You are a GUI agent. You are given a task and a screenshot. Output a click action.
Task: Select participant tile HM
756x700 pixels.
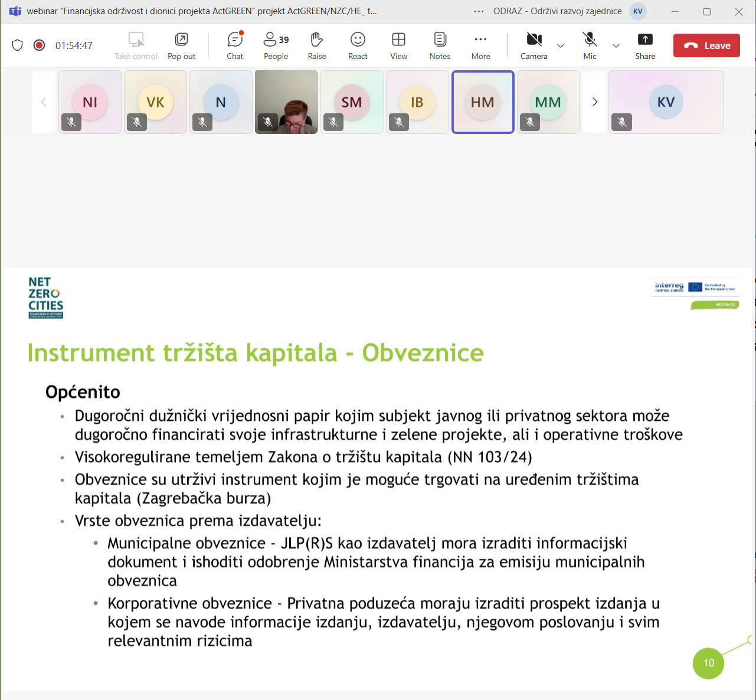483,102
